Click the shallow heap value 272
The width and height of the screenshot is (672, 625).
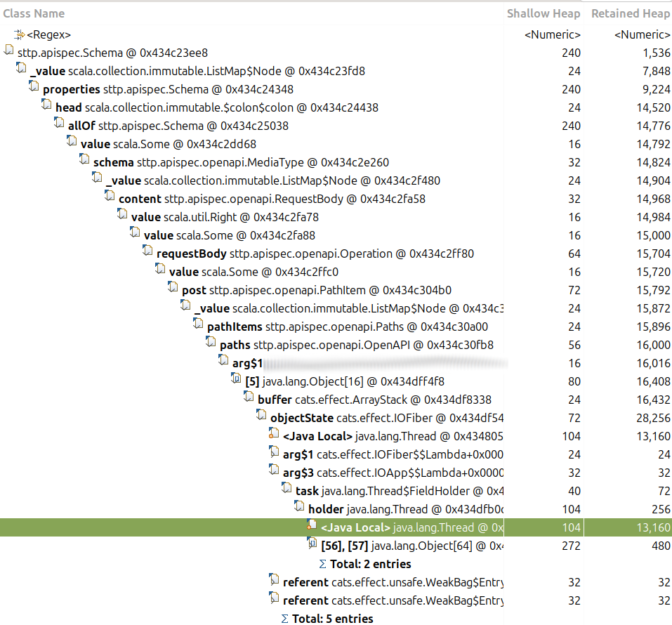pos(572,546)
